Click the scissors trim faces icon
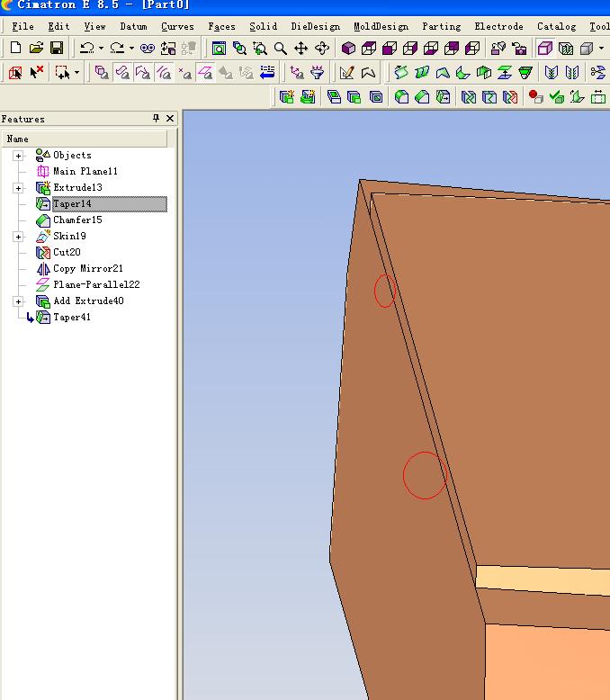This screenshot has width=610, height=700. point(598,72)
